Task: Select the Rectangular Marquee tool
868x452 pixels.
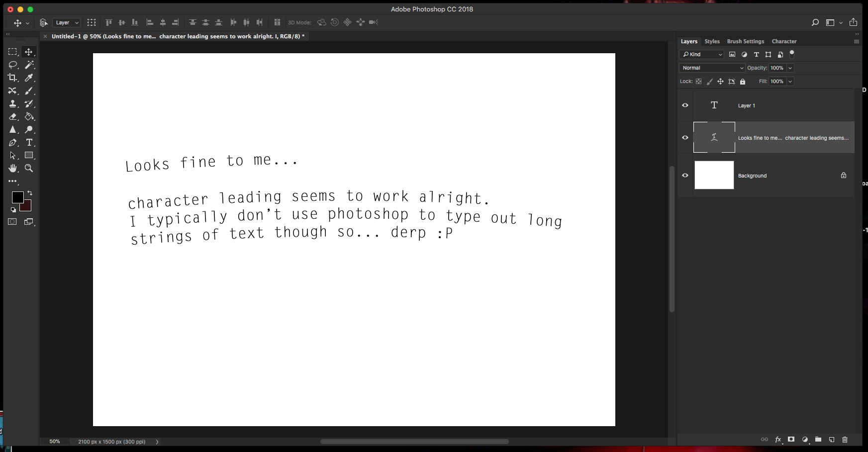Action: click(x=12, y=52)
